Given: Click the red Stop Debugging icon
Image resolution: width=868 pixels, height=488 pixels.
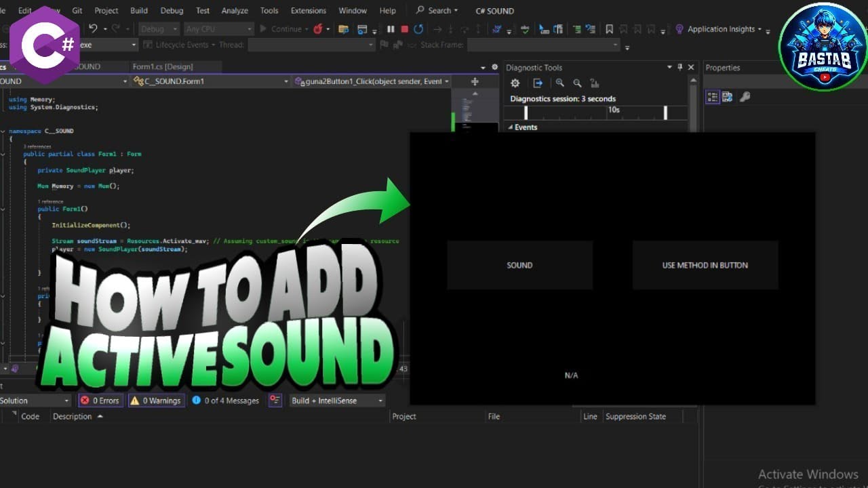Looking at the screenshot, I should (405, 29).
